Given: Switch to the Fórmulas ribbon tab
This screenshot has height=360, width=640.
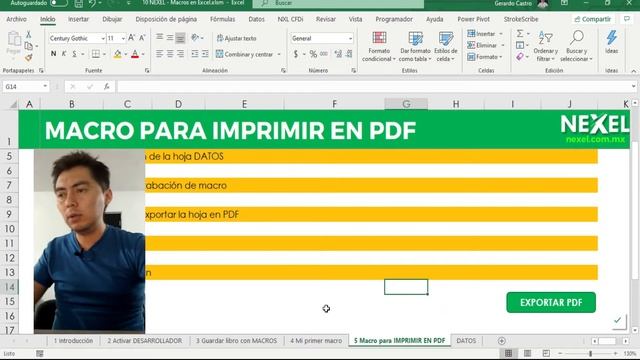Looking at the screenshot, I should [222, 19].
